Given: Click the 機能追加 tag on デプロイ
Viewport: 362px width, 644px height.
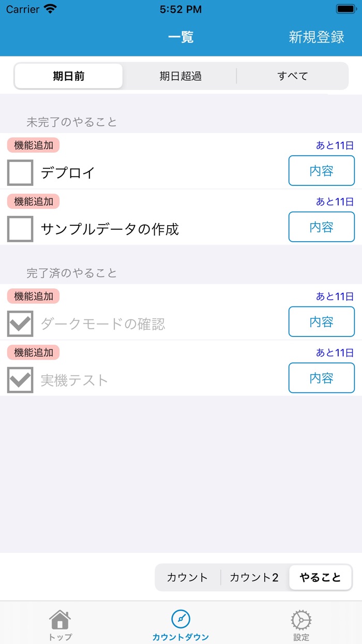Looking at the screenshot, I should click(32, 145).
